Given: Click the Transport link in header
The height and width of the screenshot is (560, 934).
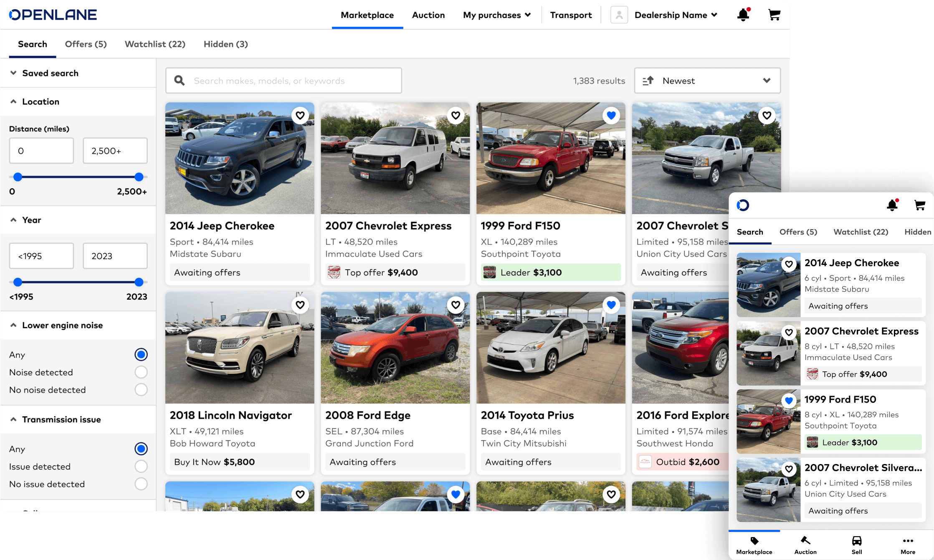Looking at the screenshot, I should tap(570, 15).
